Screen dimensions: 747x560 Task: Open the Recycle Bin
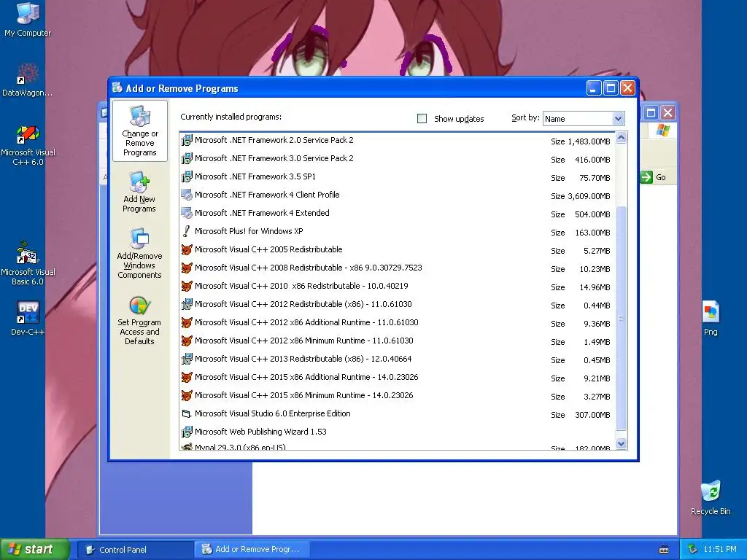[711, 497]
